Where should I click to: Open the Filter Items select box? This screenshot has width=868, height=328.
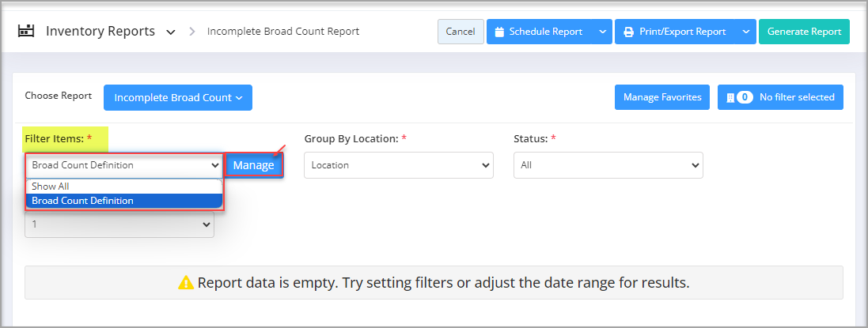pos(123,165)
